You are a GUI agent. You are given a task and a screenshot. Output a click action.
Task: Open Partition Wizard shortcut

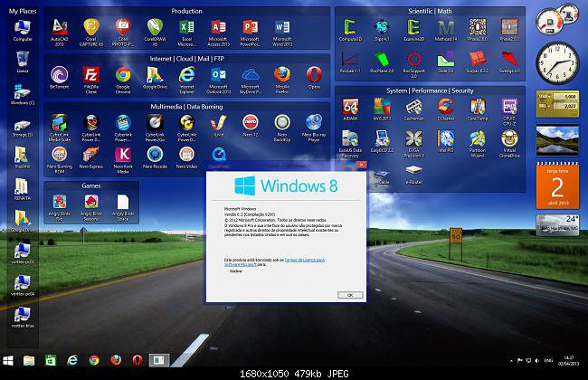478,143
